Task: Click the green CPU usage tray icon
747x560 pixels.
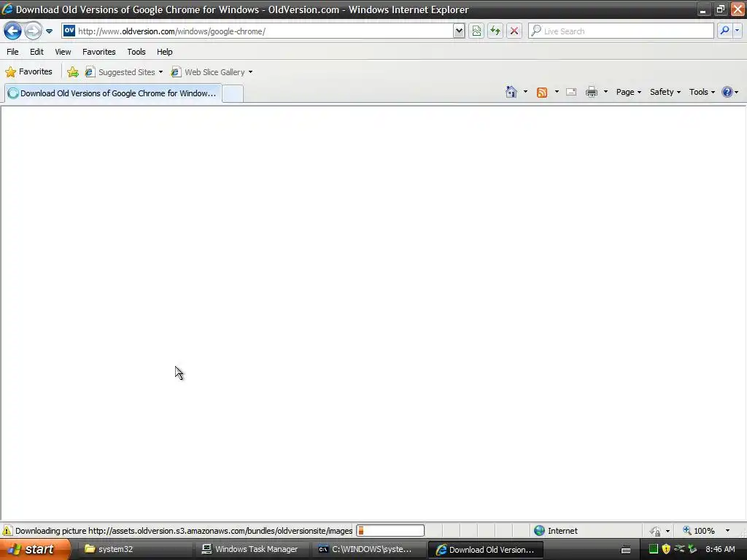Action: point(654,549)
